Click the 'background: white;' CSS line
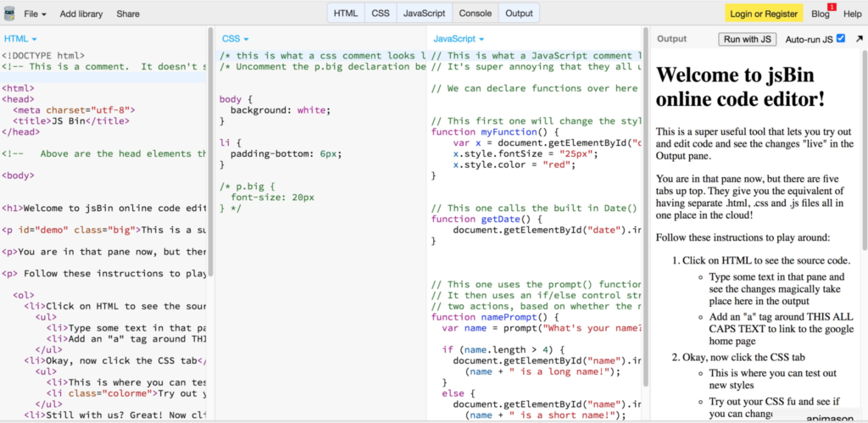Screen dimensions: 868x423 [280, 110]
